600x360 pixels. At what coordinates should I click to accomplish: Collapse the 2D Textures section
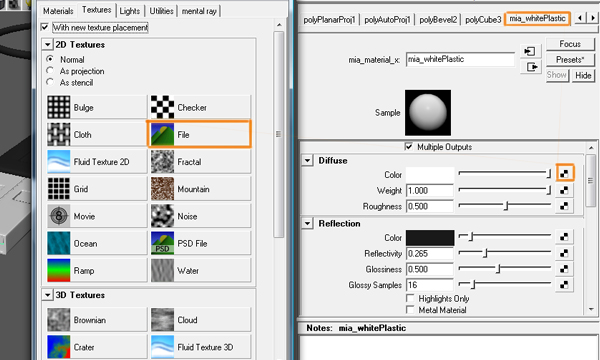(47, 45)
